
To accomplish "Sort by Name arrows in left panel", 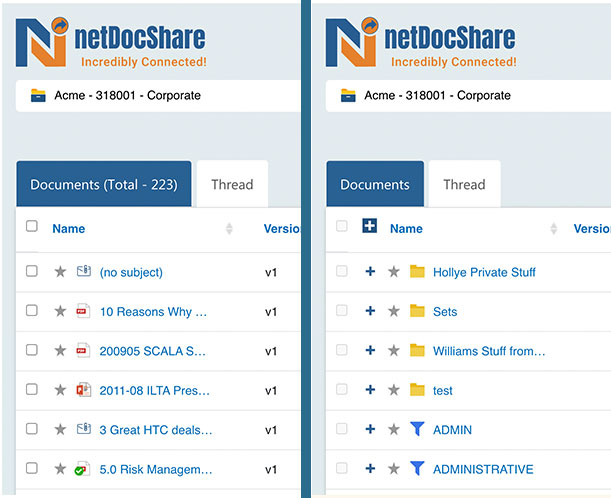I will click(229, 229).
